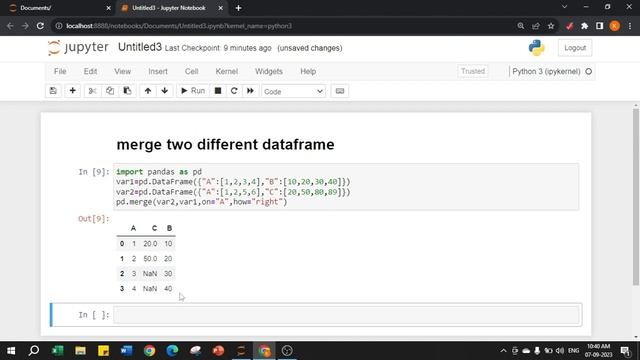640x360 pixels.
Task: Go back with the browser back arrow
Action: click(x=10, y=26)
